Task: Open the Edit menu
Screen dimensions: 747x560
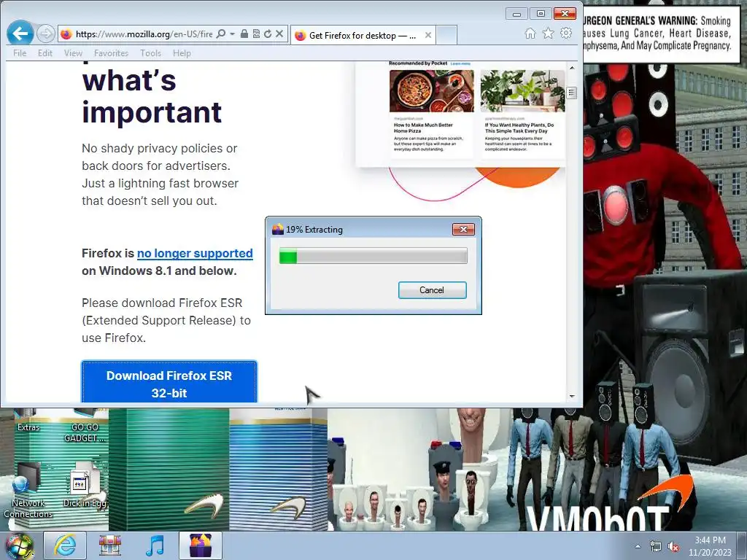Action: click(x=45, y=52)
